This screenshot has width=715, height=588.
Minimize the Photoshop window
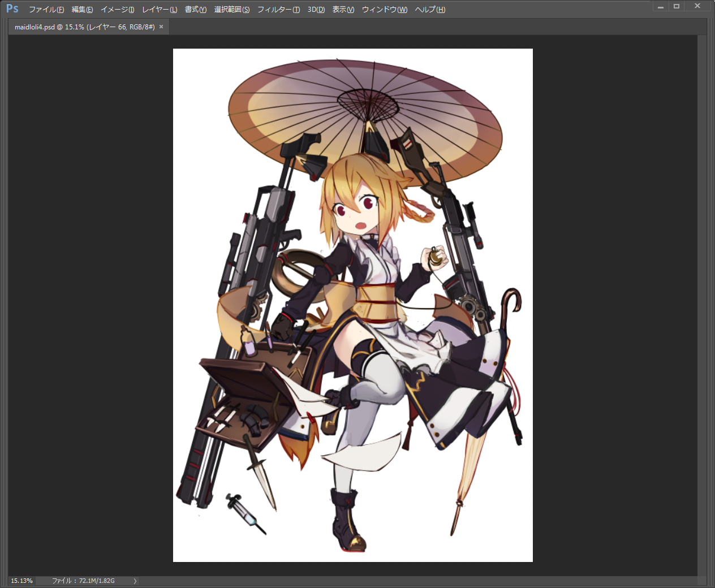[660, 6]
